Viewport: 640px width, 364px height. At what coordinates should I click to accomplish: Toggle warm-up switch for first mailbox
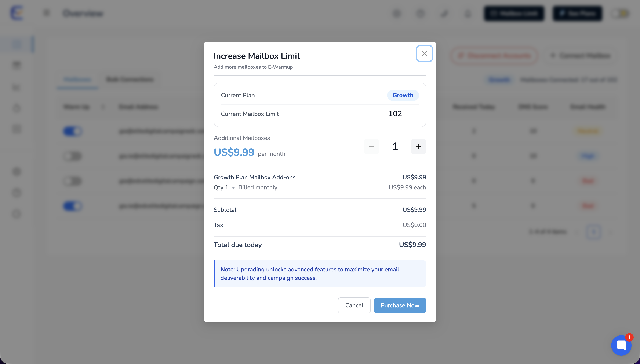tap(72, 131)
